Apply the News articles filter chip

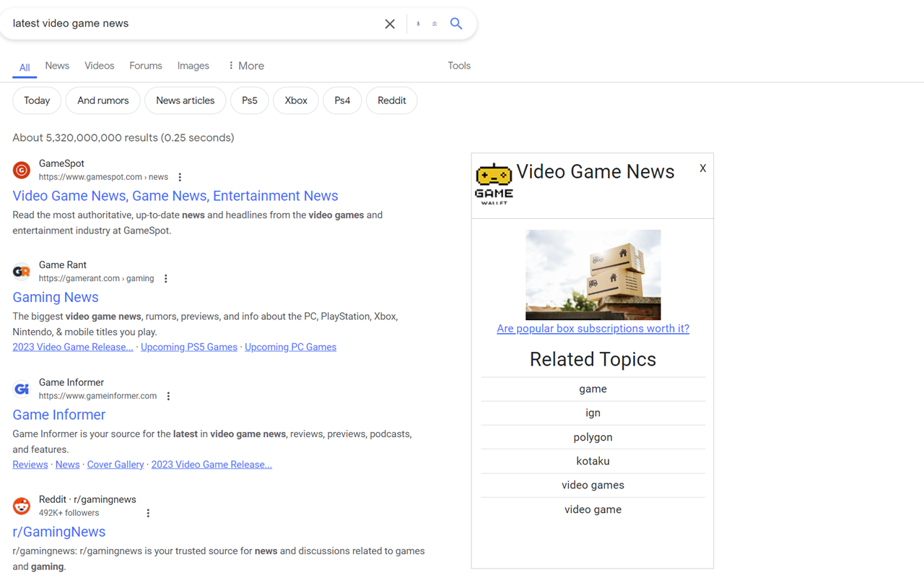click(x=186, y=100)
